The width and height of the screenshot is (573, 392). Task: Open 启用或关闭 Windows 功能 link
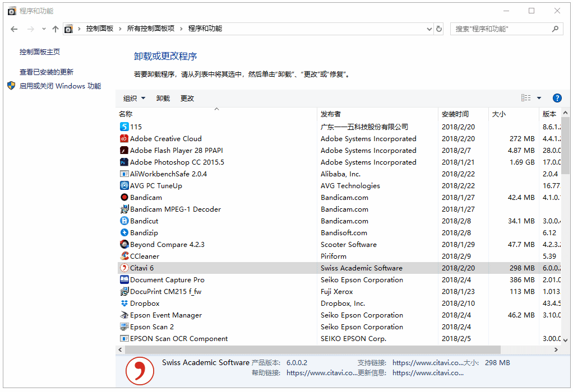60,86
